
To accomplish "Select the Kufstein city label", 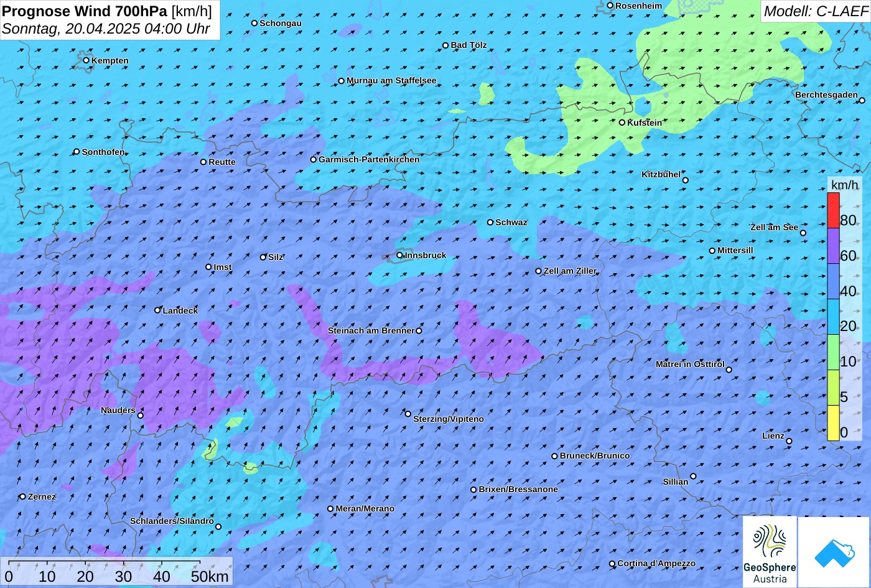I will pyautogui.click(x=645, y=123).
